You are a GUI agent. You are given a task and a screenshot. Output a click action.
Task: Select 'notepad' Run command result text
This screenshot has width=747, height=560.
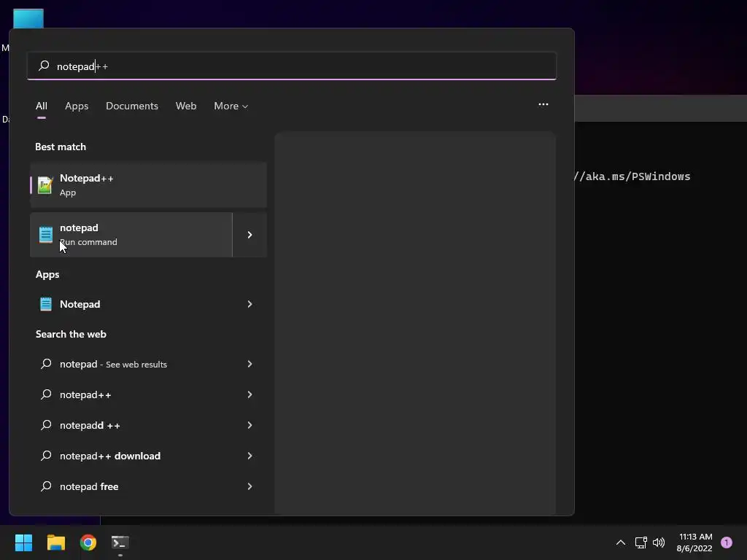point(79,227)
